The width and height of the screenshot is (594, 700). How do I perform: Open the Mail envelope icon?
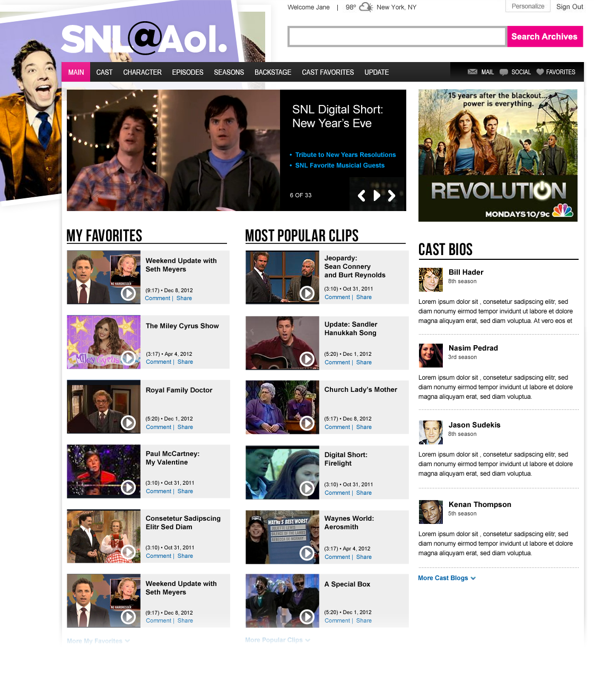[x=472, y=72]
